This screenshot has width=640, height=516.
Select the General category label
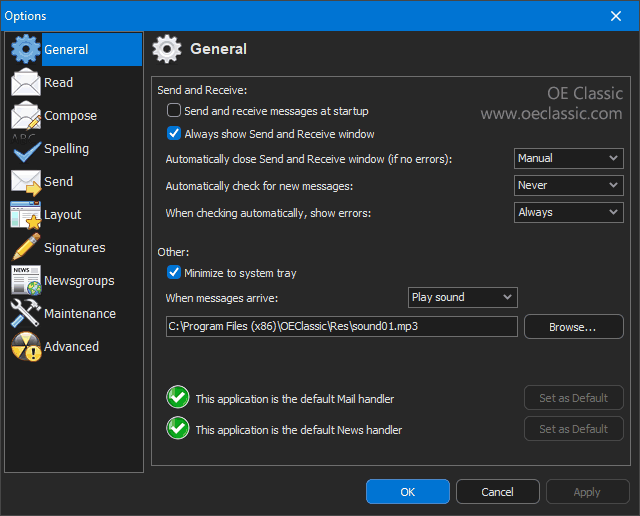(x=66, y=49)
